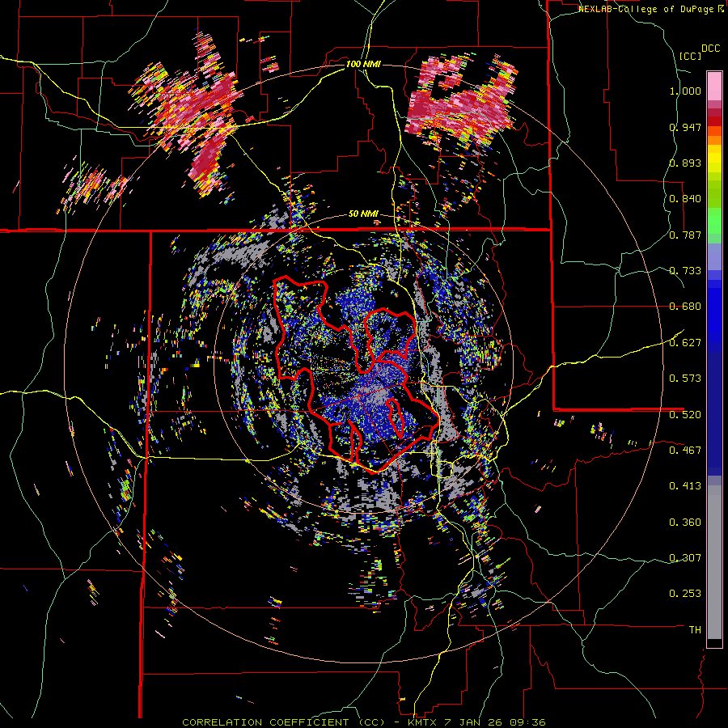The image size is (728, 728).
Task: Select the 0.893 legend value
Action: pos(685,163)
